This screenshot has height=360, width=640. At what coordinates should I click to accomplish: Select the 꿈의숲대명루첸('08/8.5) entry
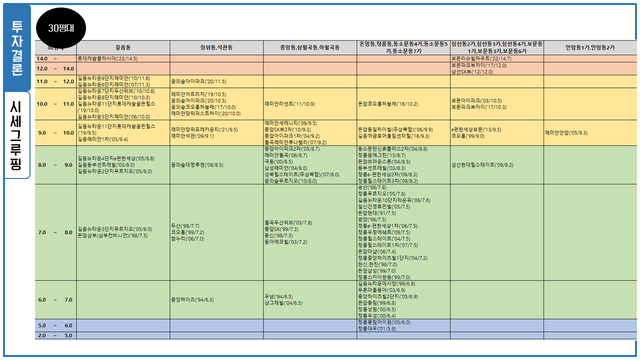(197, 165)
